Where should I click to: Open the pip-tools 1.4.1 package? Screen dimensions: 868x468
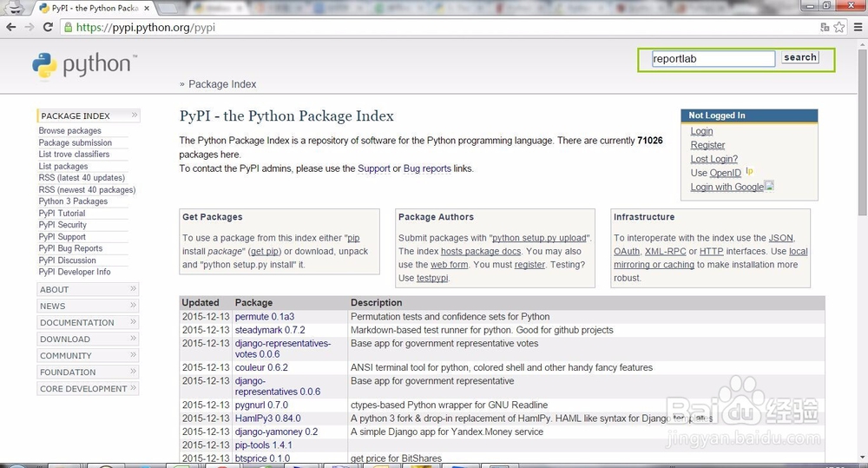[x=264, y=445]
